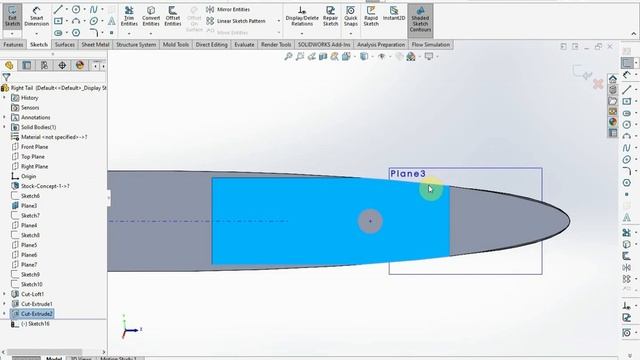Viewport: 640px width, 360px height.
Task: Open Line tool dropdown arrow in ribbon
Action: click(x=67, y=9)
